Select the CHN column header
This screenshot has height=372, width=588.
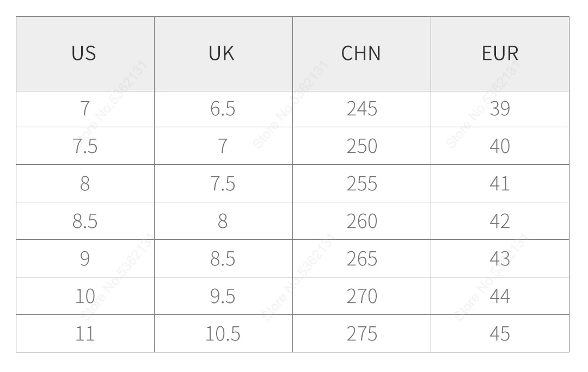point(361,53)
